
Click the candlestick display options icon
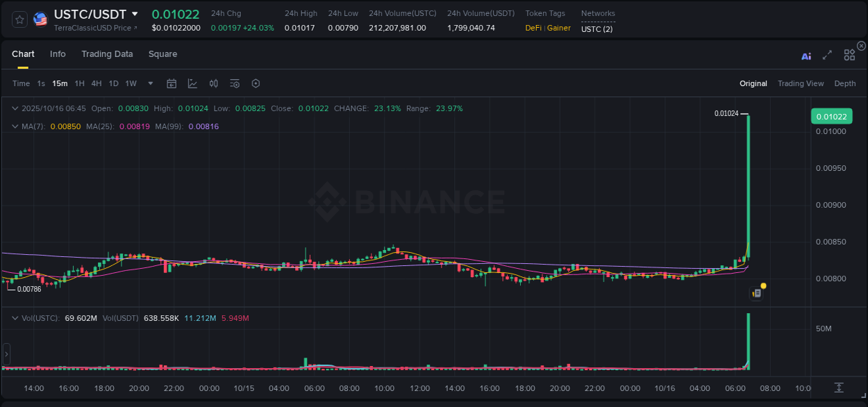click(x=213, y=83)
